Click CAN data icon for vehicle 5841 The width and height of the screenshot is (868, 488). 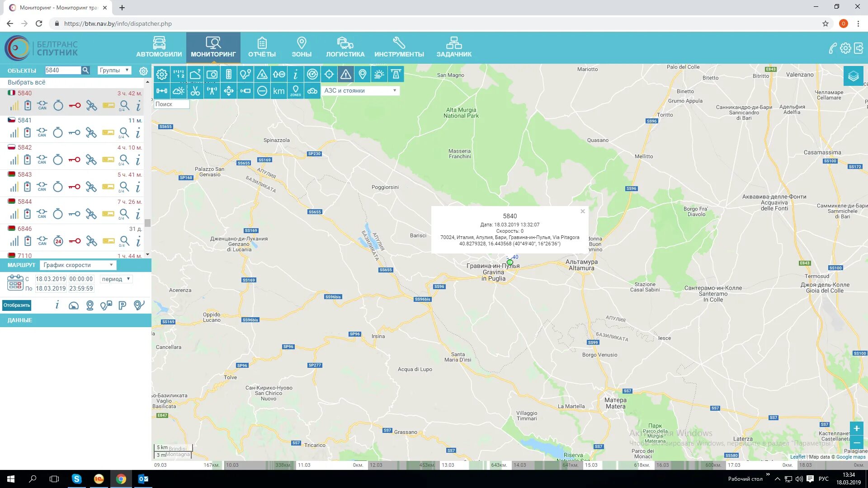(42, 132)
